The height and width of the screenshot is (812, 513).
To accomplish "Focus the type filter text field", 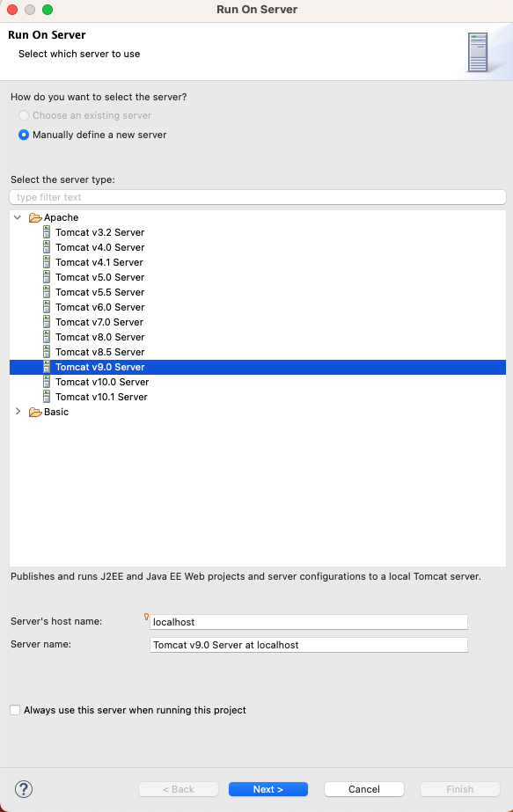I will (258, 197).
